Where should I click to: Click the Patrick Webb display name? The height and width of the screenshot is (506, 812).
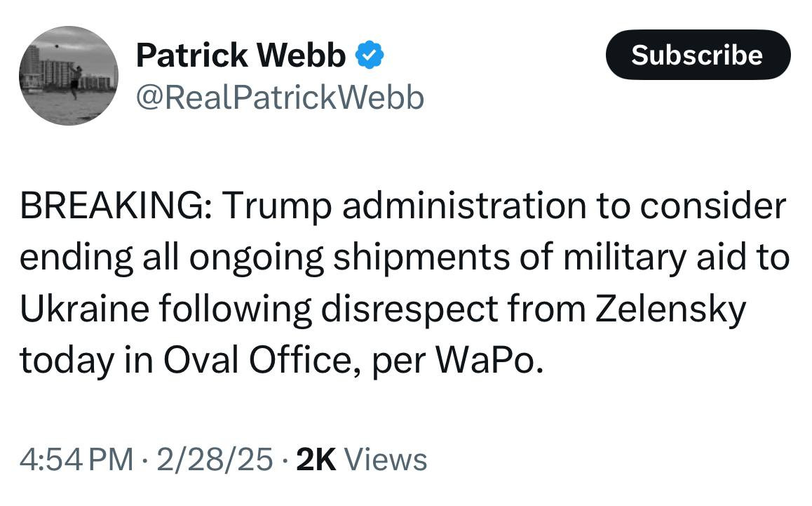click(241, 55)
